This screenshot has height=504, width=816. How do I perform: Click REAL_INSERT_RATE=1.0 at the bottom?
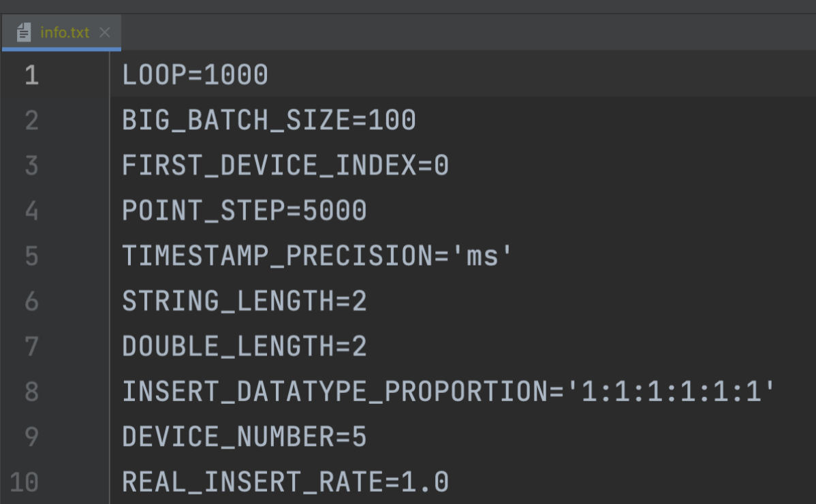pos(285,482)
